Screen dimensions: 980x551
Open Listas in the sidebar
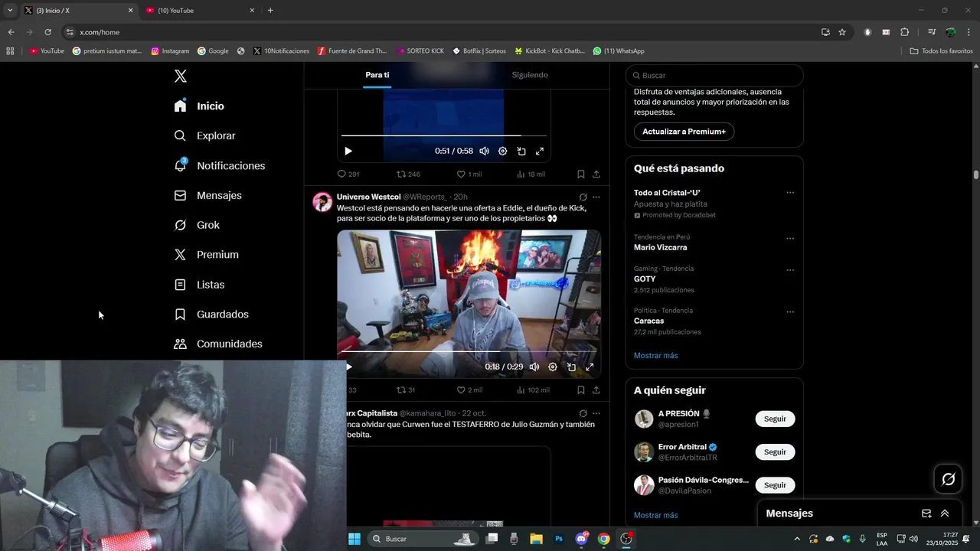[199, 285]
